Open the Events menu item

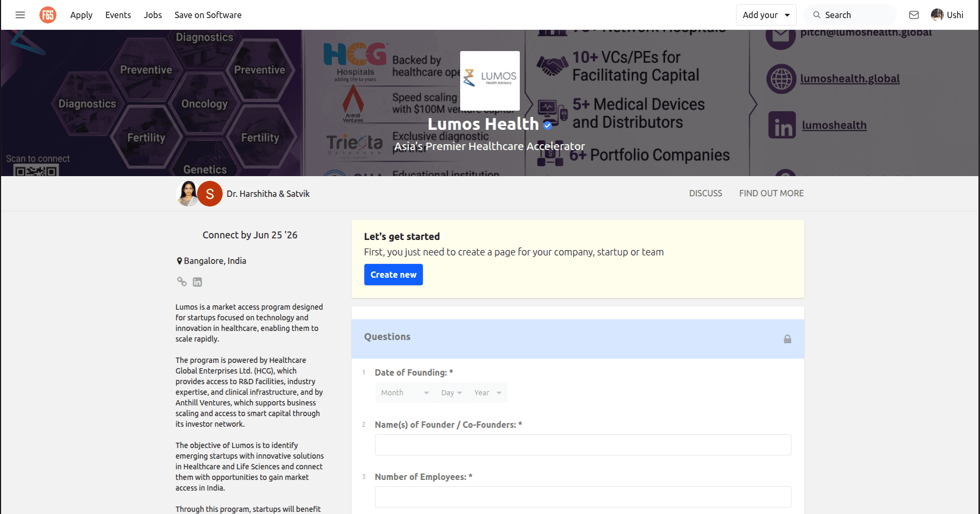tap(118, 15)
